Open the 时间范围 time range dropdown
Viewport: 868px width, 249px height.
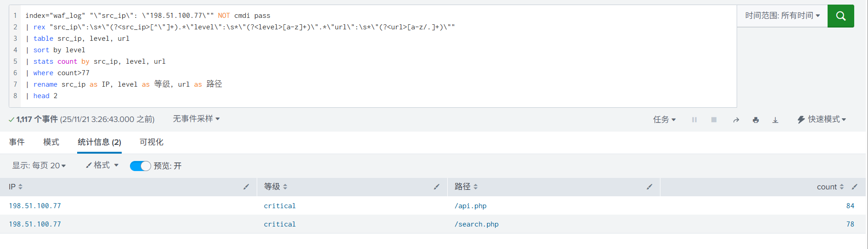click(x=782, y=16)
